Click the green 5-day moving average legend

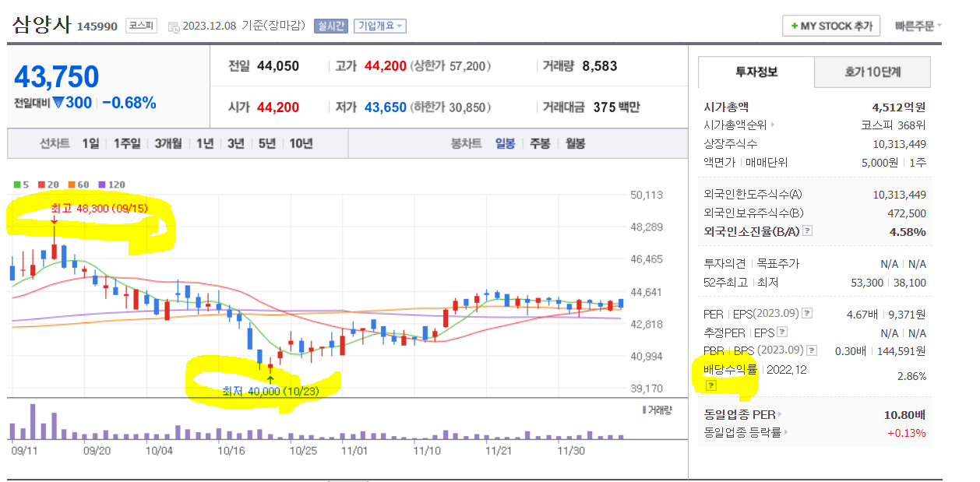tap(21, 185)
